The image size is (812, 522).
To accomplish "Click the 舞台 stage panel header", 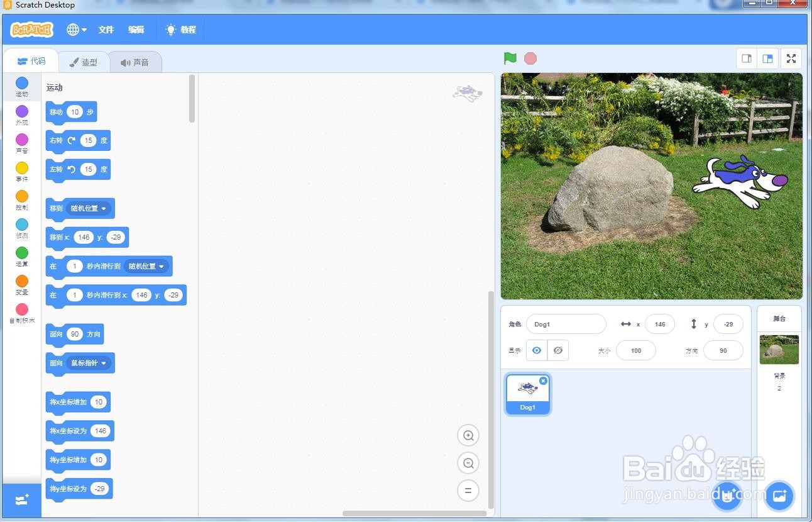I will (x=779, y=319).
